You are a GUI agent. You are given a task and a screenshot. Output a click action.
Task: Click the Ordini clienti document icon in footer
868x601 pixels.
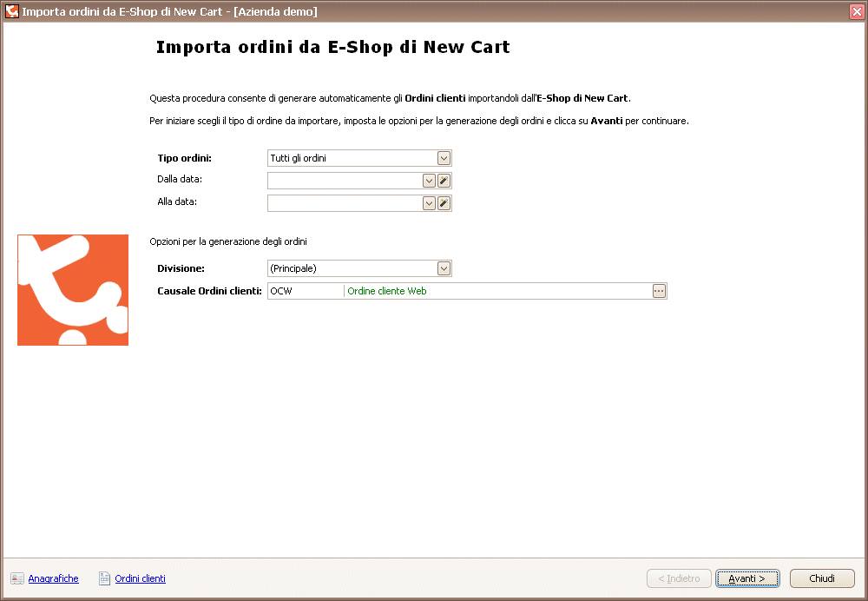[x=105, y=578]
